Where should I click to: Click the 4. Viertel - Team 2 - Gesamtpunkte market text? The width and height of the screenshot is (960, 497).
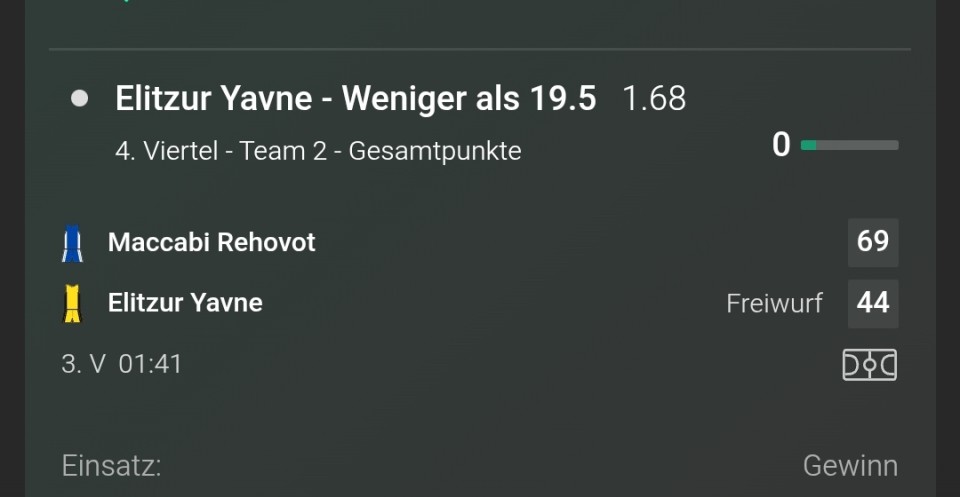[318, 151]
